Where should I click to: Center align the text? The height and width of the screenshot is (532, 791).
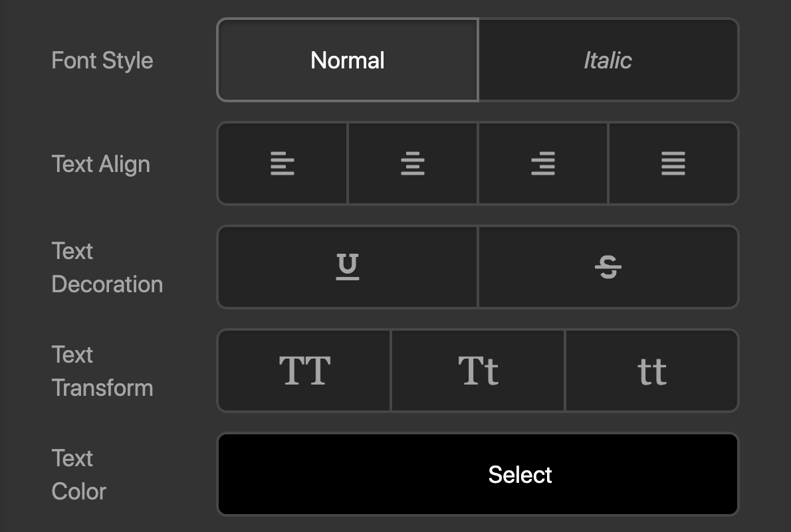pyautogui.click(x=412, y=163)
